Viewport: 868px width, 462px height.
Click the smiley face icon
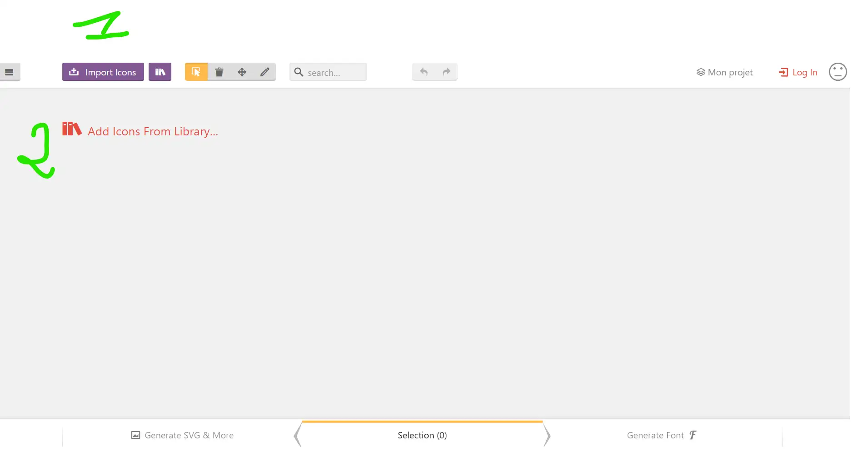pyautogui.click(x=838, y=72)
